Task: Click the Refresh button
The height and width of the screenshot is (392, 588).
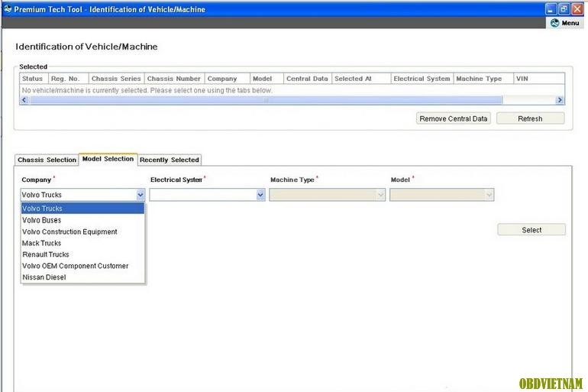Action: (530, 118)
